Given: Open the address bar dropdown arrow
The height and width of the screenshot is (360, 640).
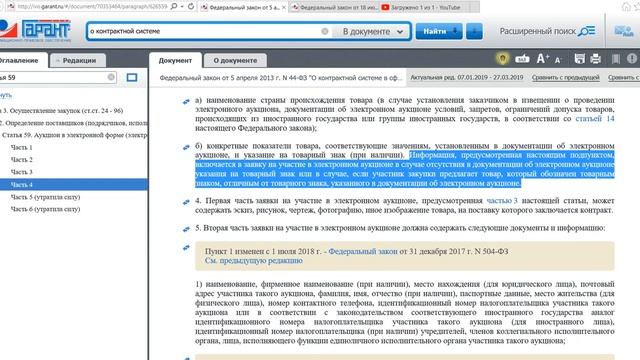Looking at the screenshot, I should point(182,7).
